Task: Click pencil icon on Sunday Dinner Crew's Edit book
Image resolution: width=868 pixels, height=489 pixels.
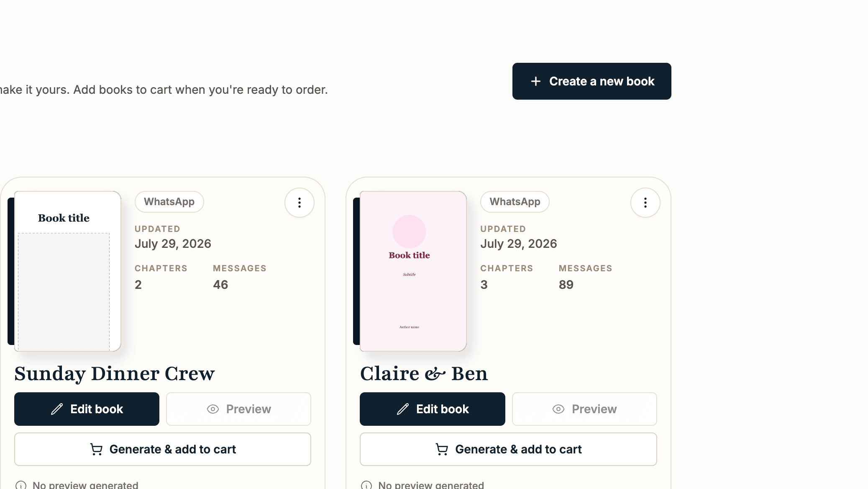Action: coord(57,409)
